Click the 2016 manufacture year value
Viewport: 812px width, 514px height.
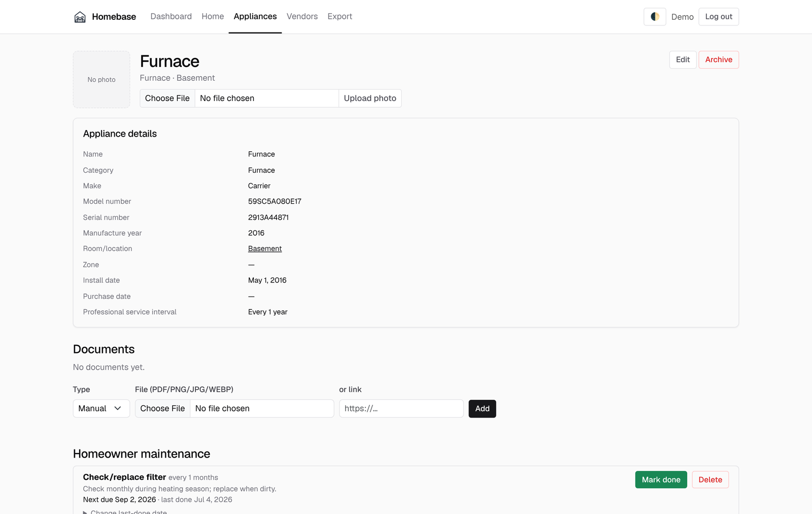click(256, 233)
